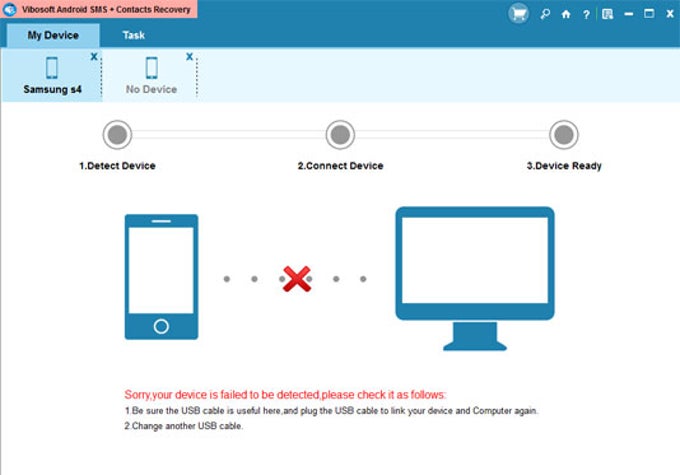Switch to the My Device tab
The width and height of the screenshot is (680, 475).
coord(53,35)
